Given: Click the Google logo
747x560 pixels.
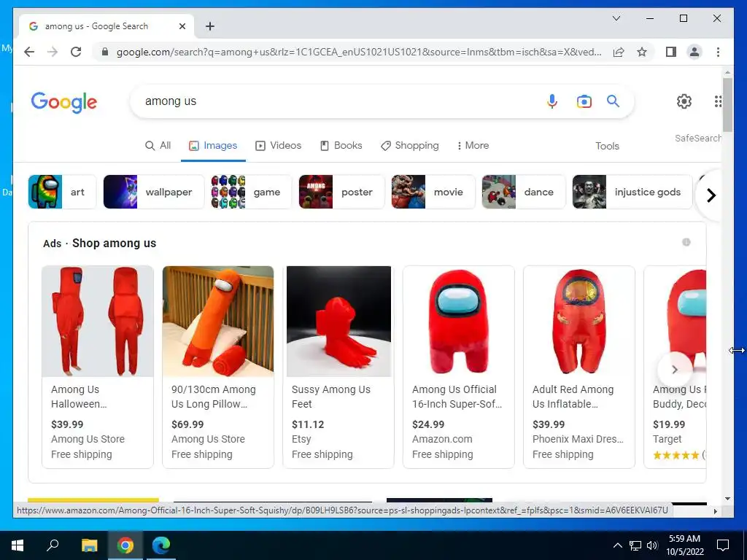Looking at the screenshot, I should click(64, 102).
